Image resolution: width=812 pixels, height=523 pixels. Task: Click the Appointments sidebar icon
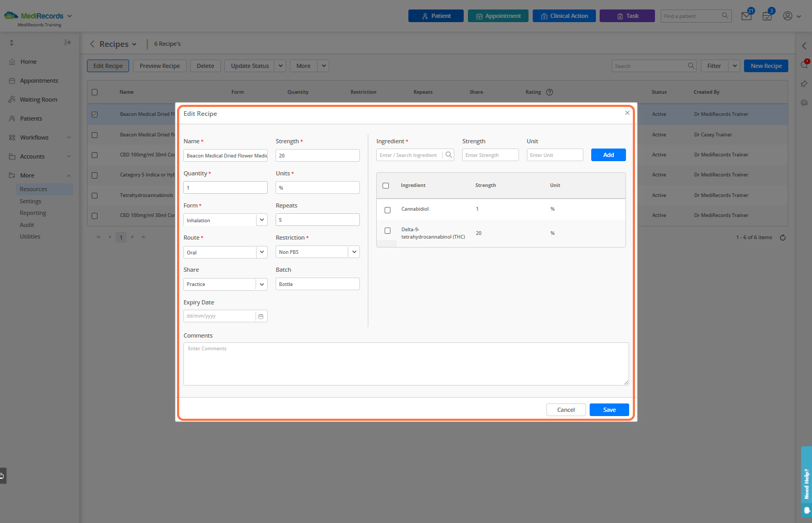coord(12,81)
